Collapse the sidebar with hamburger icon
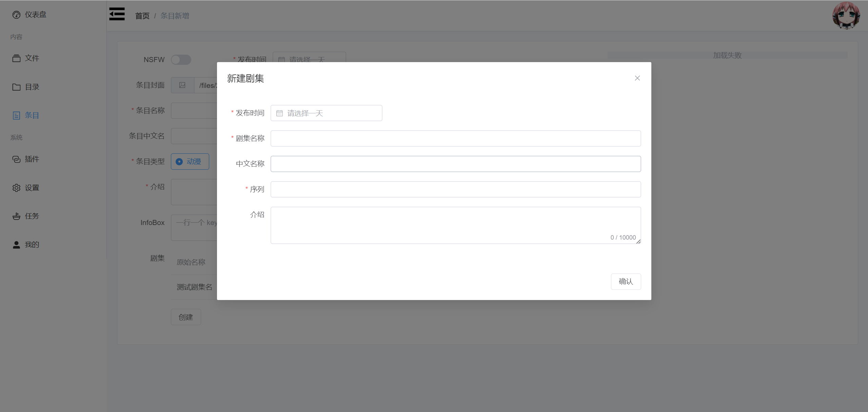The height and width of the screenshot is (412, 868). point(117,14)
